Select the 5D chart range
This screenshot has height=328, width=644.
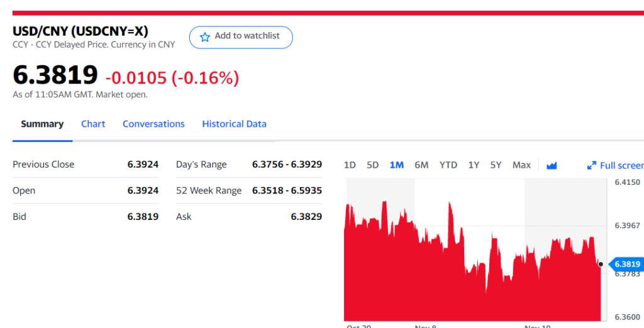pos(372,165)
